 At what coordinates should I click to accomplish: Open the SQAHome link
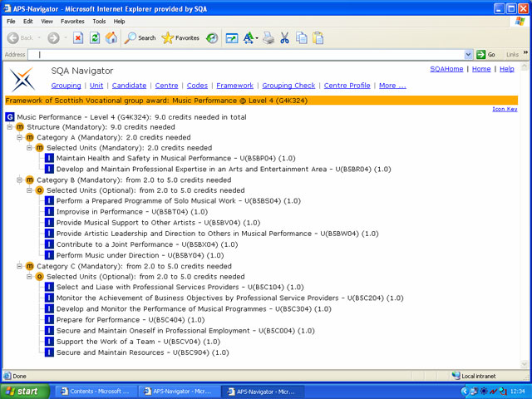tap(446, 69)
